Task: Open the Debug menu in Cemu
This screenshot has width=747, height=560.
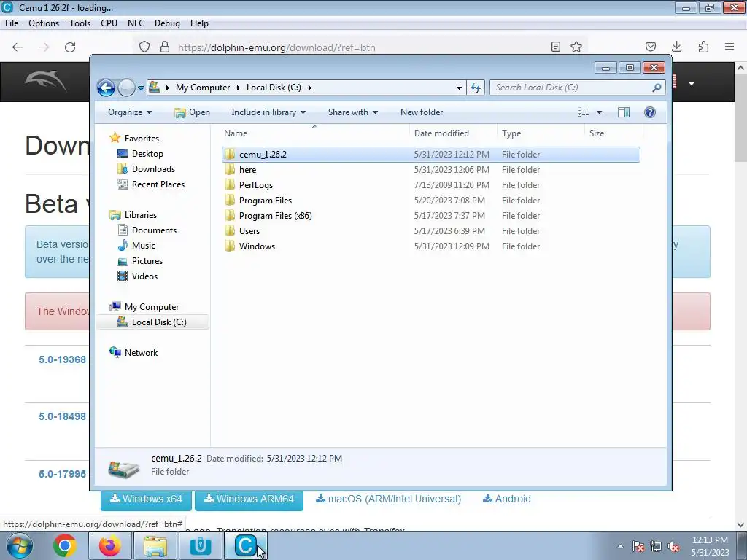Action: pos(167,23)
